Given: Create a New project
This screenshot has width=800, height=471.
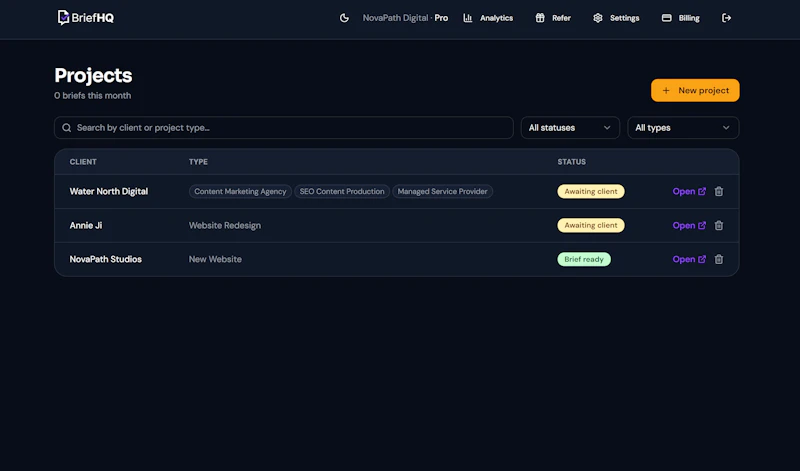Looking at the screenshot, I should click(x=695, y=90).
